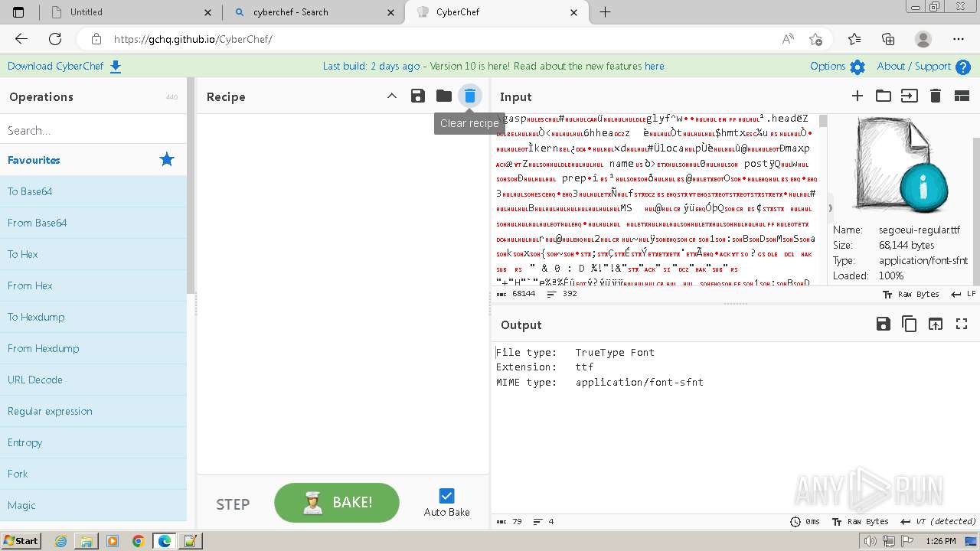The image size is (980, 551).
Task: Select To Hexdump operation
Action: coord(93,317)
